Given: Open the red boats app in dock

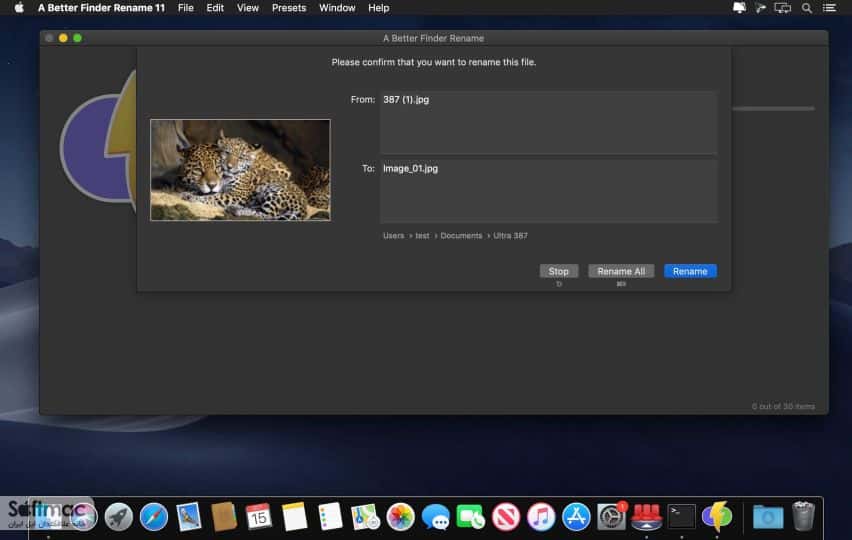Looking at the screenshot, I should [x=647, y=517].
